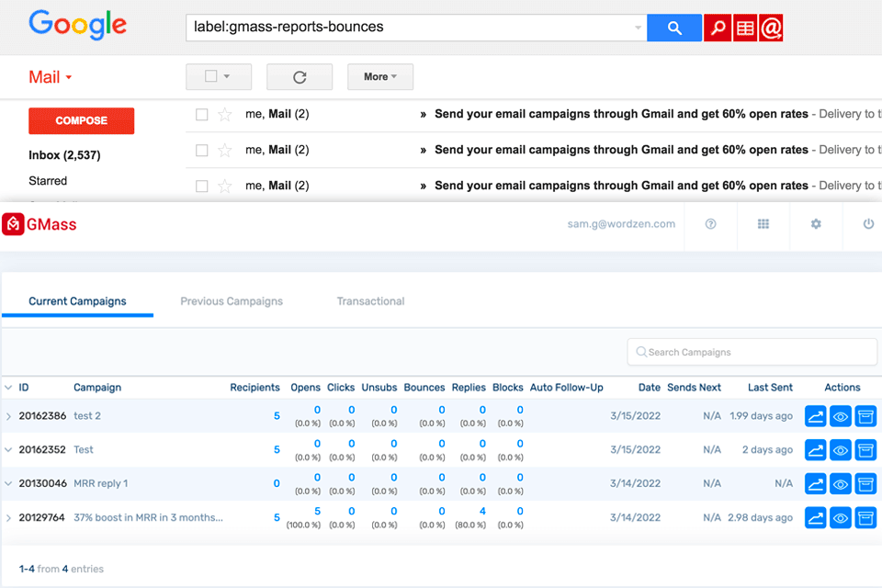This screenshot has width=882, height=588.
Task: Open the MRR reply 1 campaign link
Action: tap(101, 484)
